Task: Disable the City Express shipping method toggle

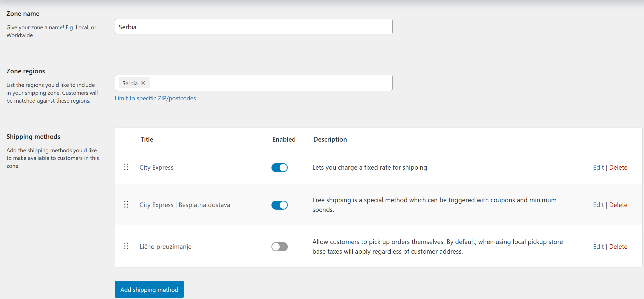Action: pyautogui.click(x=279, y=168)
